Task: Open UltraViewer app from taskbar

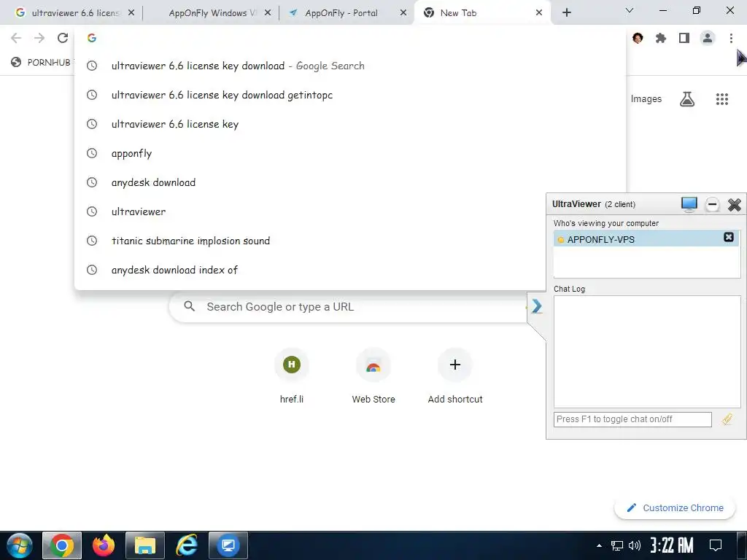Action: click(228, 545)
